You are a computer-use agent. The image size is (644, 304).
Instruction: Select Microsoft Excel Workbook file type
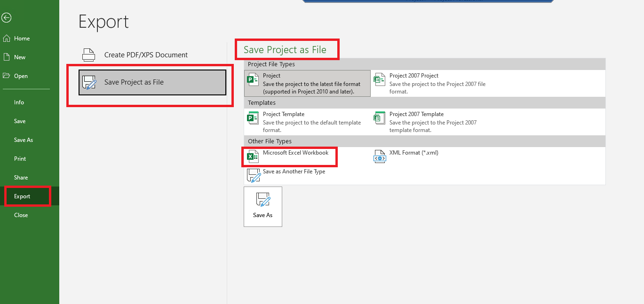tap(307, 156)
